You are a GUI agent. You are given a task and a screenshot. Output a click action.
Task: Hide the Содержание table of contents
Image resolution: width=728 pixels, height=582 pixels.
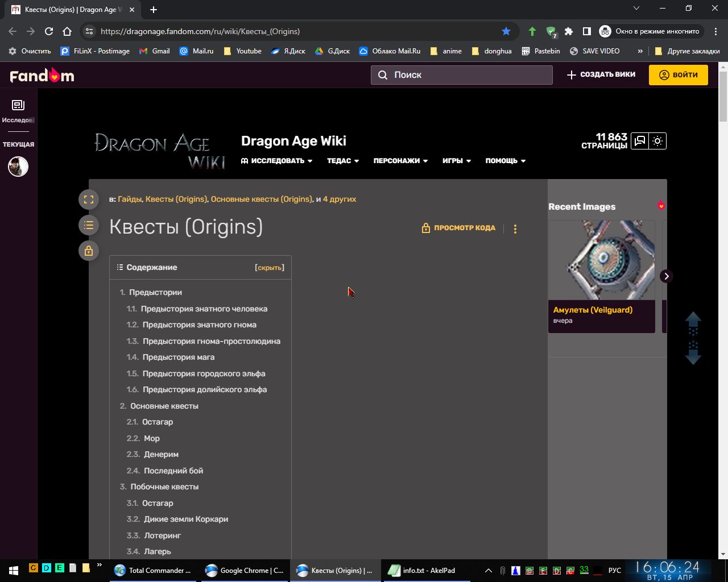tap(270, 268)
